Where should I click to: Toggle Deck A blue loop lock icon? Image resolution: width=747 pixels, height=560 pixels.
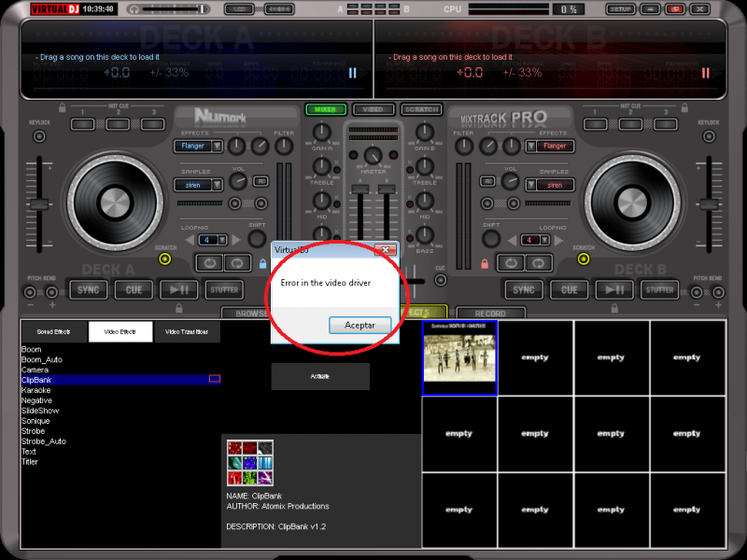[x=262, y=263]
